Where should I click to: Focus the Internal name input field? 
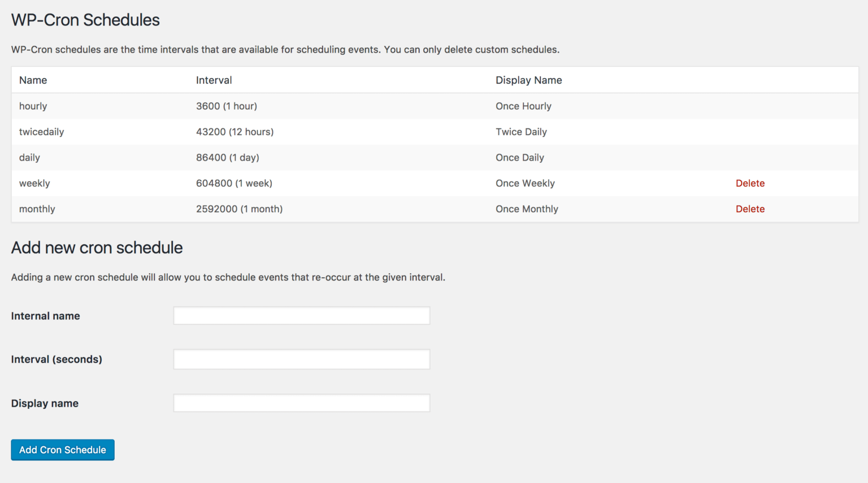(x=302, y=316)
